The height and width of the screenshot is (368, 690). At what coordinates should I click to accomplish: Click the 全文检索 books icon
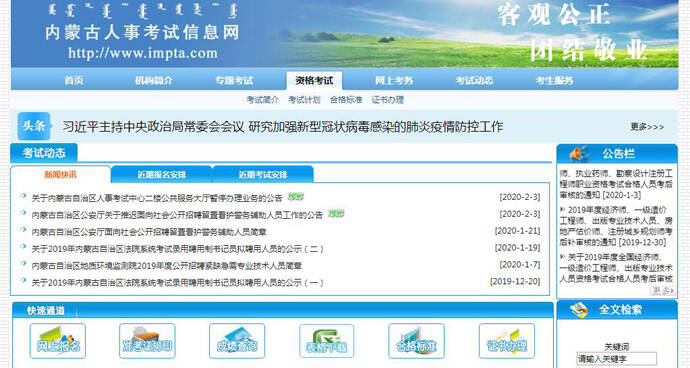coord(579,309)
